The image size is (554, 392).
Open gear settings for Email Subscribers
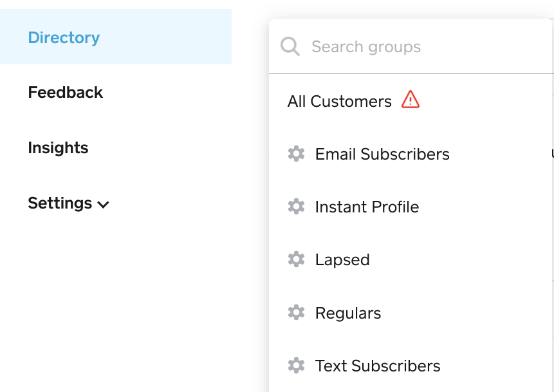296,154
